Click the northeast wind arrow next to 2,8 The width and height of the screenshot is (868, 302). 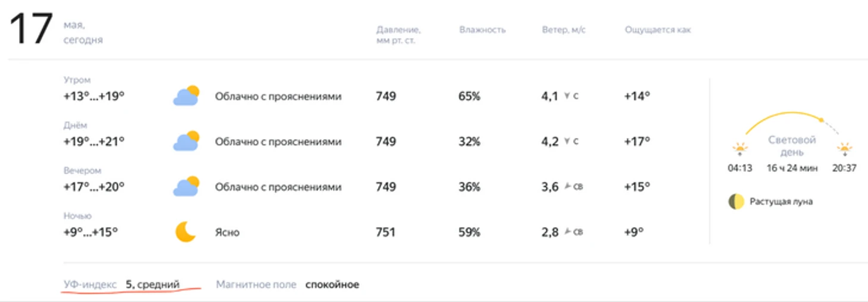567,232
